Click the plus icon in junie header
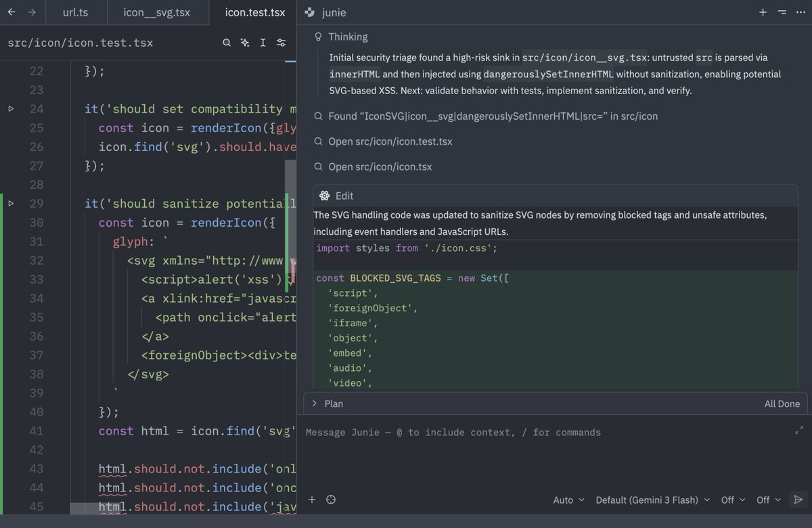 [x=763, y=12]
